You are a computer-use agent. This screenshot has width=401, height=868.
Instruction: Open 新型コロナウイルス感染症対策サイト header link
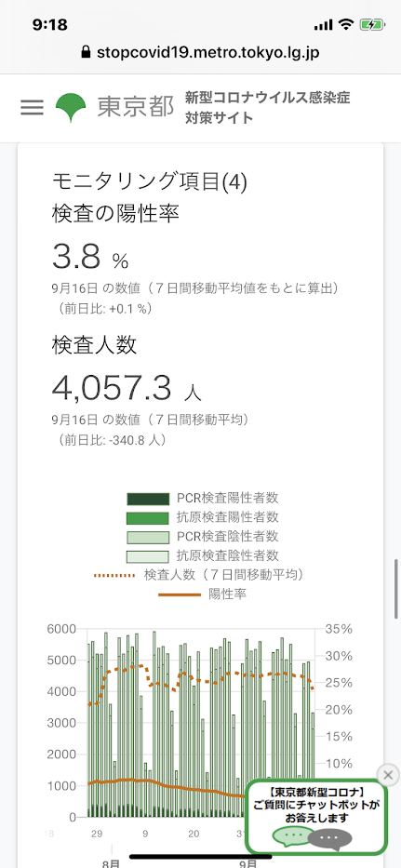[x=268, y=107]
